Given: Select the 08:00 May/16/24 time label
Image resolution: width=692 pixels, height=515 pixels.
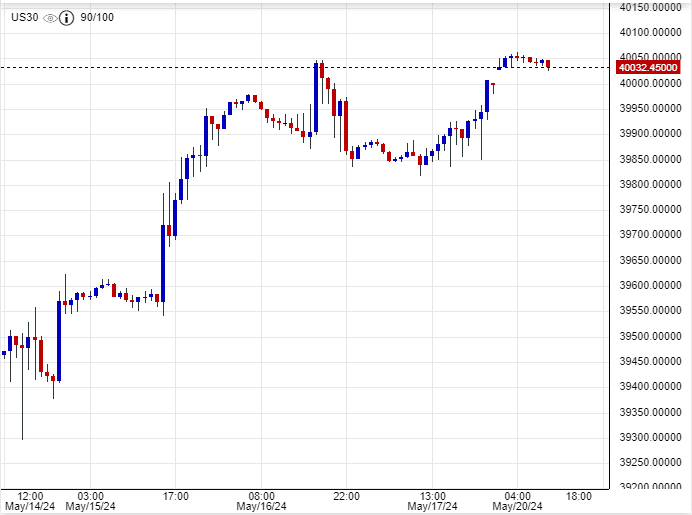Looking at the screenshot, I should coord(261,501).
